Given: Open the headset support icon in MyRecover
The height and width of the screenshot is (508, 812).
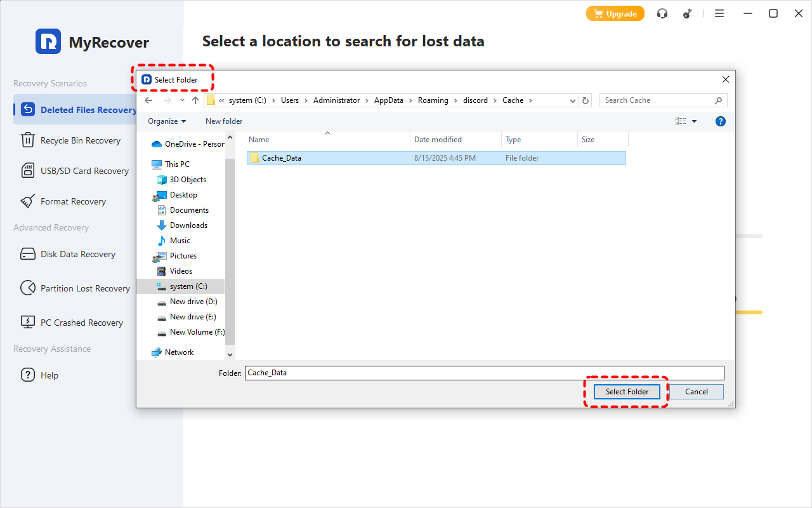Looking at the screenshot, I should coord(662,13).
